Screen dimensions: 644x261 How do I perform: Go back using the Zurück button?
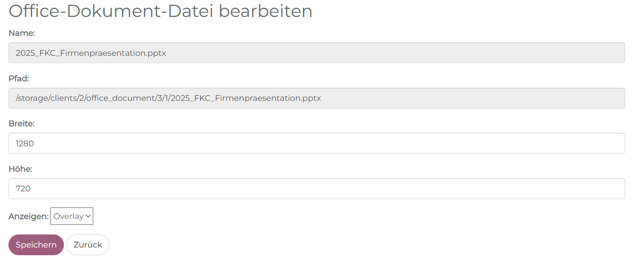tap(88, 245)
